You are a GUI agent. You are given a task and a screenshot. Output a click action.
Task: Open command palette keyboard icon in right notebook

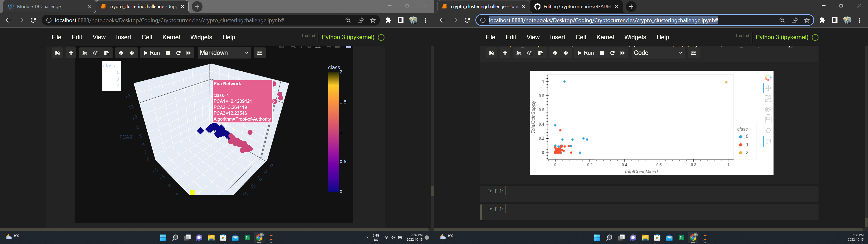(x=693, y=53)
